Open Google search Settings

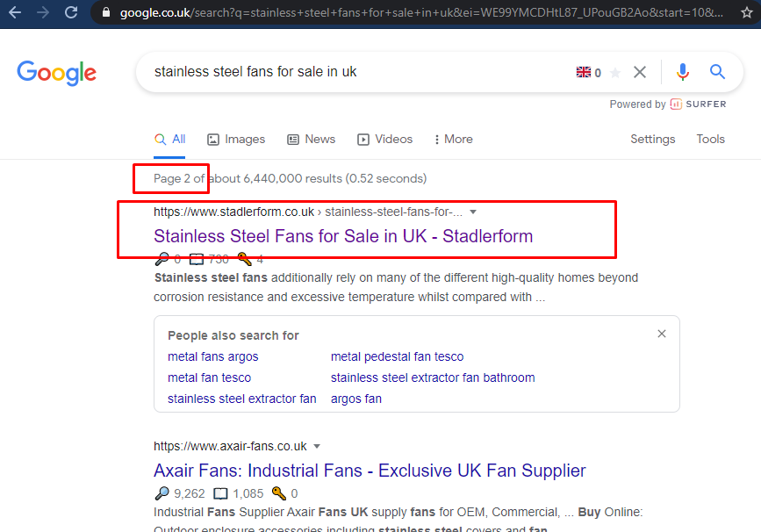(x=653, y=139)
